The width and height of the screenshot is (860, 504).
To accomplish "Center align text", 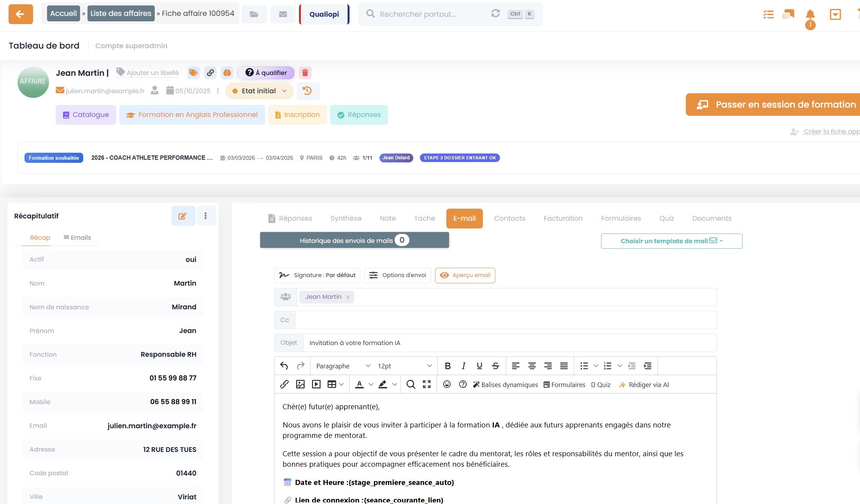I will click(x=532, y=366).
